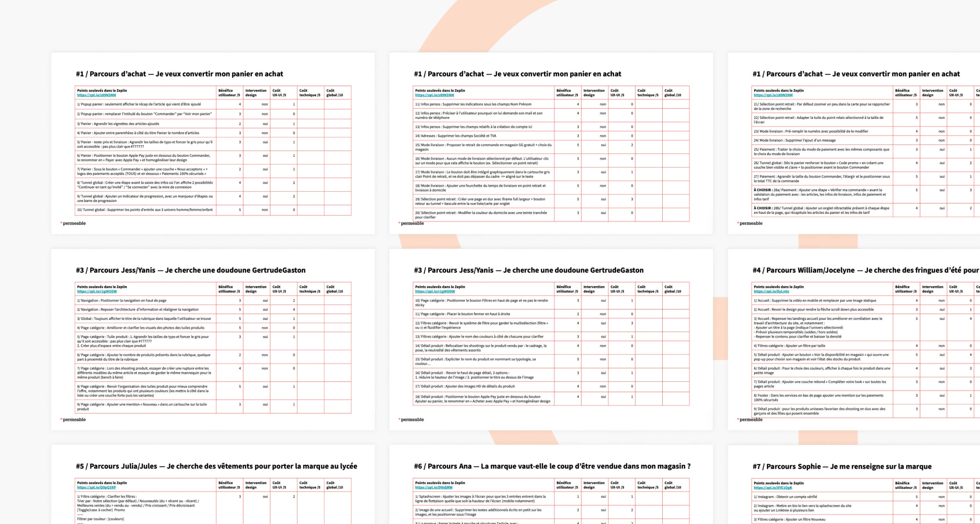The width and height of the screenshot is (980, 524).
Task: Click row '18/ Détail produit : Positionner le bouton Apple Pay'
Action: (x=551, y=399)
